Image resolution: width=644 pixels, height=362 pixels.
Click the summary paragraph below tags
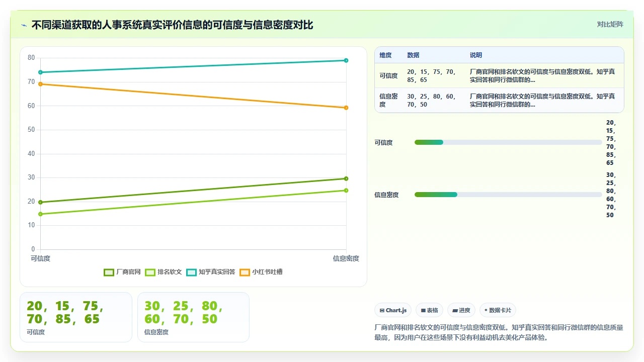499,332
